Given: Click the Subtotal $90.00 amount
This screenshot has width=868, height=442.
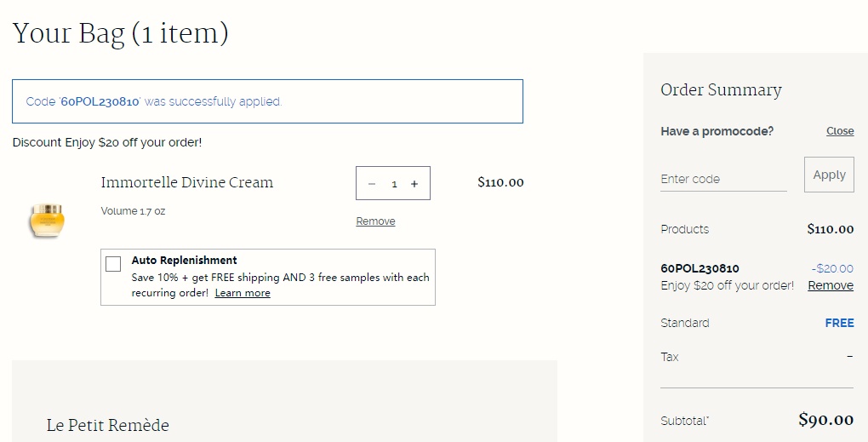Looking at the screenshot, I should pyautogui.click(x=825, y=420).
